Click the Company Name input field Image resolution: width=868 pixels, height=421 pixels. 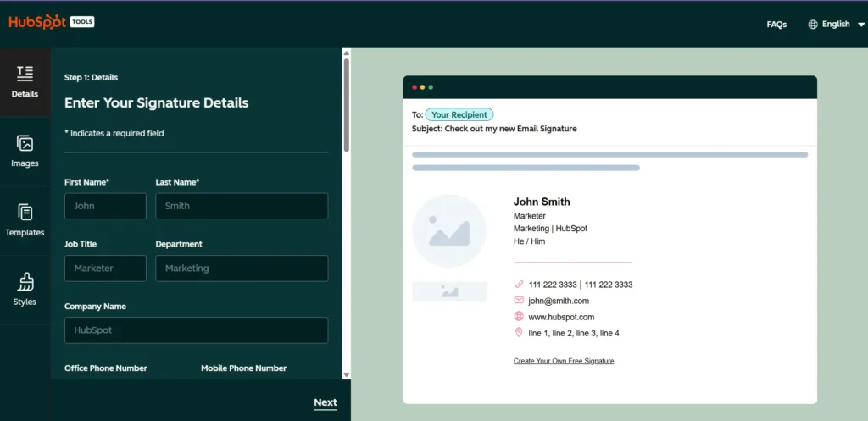[196, 330]
